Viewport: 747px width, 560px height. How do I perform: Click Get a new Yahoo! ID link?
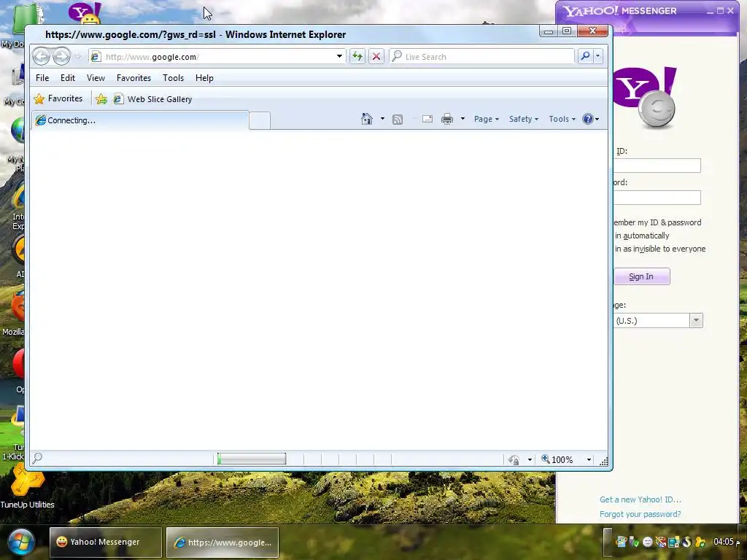[640, 499]
